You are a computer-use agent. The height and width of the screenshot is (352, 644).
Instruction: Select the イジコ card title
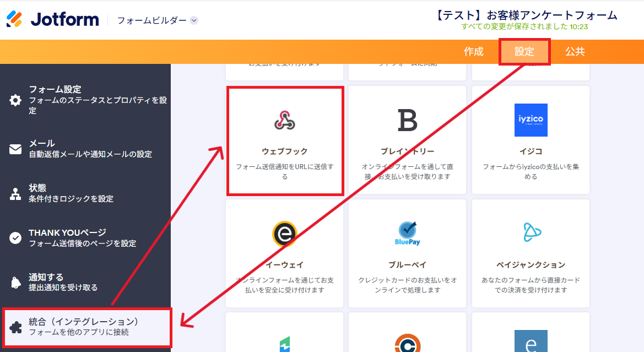(x=531, y=151)
